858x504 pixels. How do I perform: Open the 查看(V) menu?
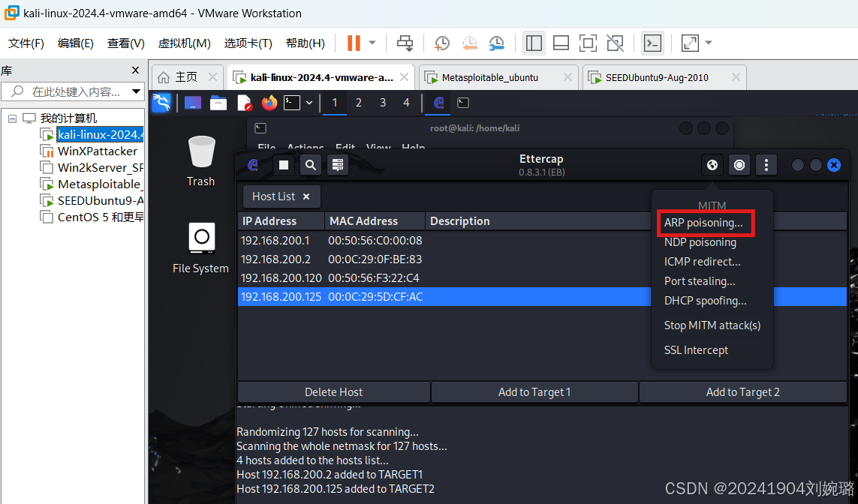[126, 43]
